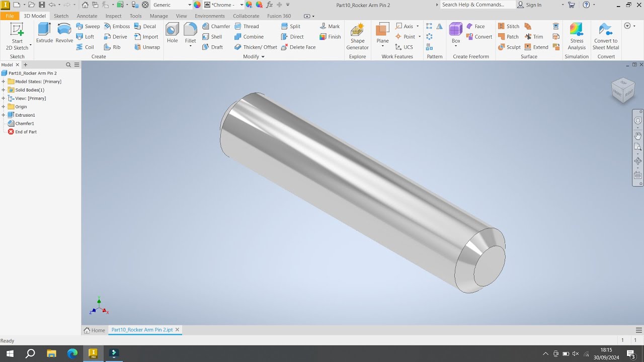Open Microsoft Edge from the taskbar
The image size is (644, 362).
coord(72,353)
